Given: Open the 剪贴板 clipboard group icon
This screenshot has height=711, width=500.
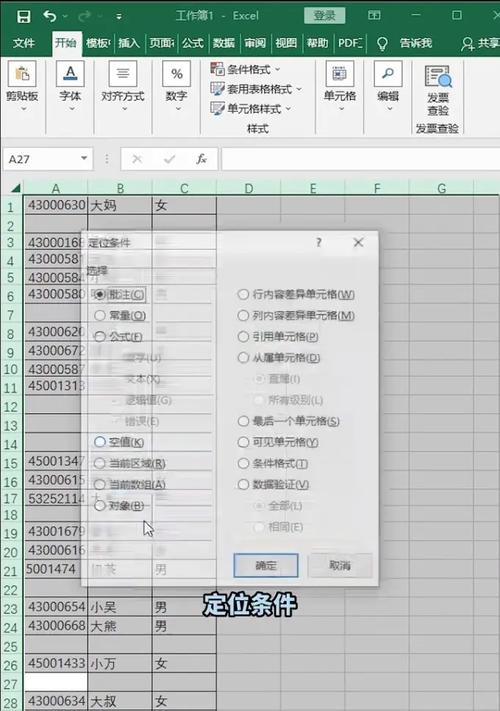Looking at the screenshot, I should point(22,73).
